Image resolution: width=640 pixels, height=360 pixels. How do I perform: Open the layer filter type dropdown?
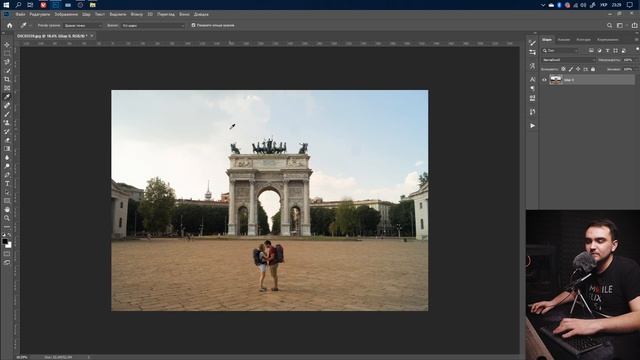click(x=560, y=51)
